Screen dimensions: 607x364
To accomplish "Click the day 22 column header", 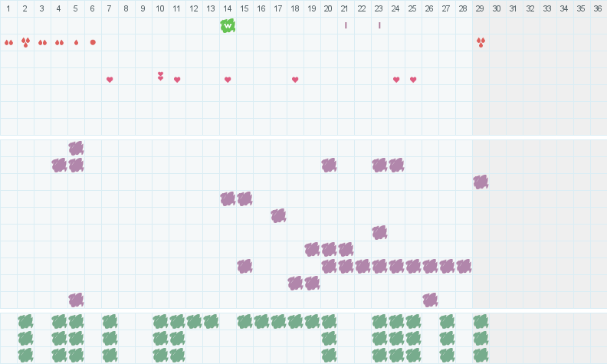I will point(363,8).
